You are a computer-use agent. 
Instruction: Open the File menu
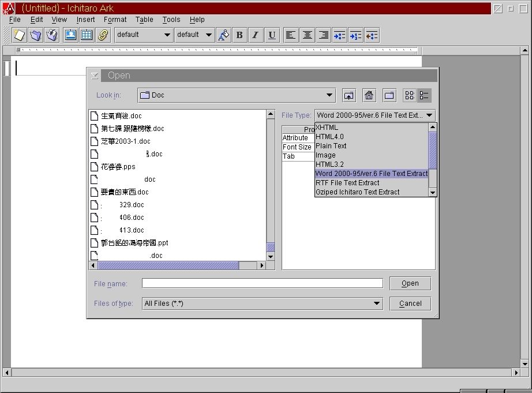coord(15,20)
